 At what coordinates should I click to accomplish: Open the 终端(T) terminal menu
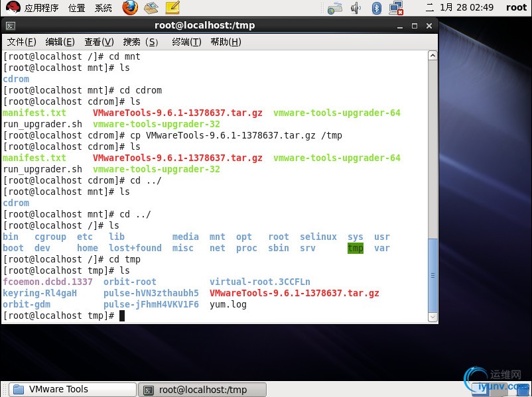(186, 42)
